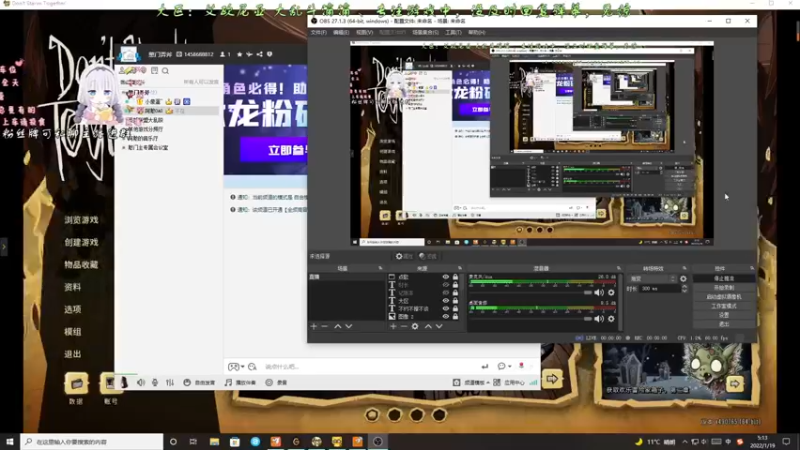Expand the 频道模板 dropdown in YY bottom bar
Screen dimensions: 800x450
coord(488,383)
